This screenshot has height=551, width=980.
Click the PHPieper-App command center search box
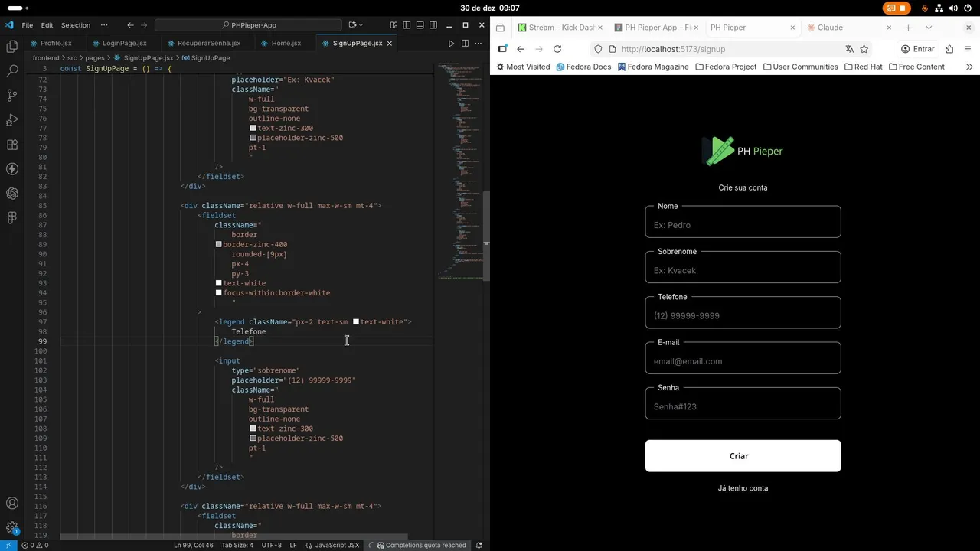point(248,25)
